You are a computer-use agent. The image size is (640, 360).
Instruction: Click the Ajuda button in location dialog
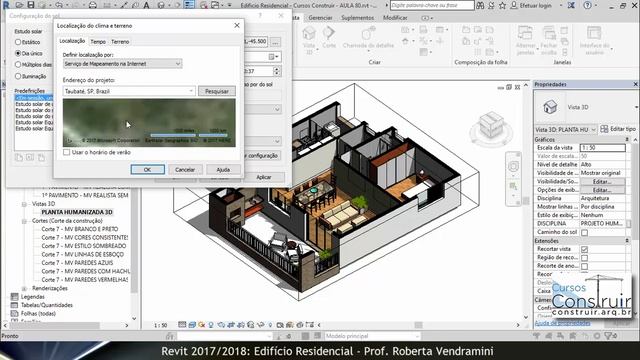223,169
